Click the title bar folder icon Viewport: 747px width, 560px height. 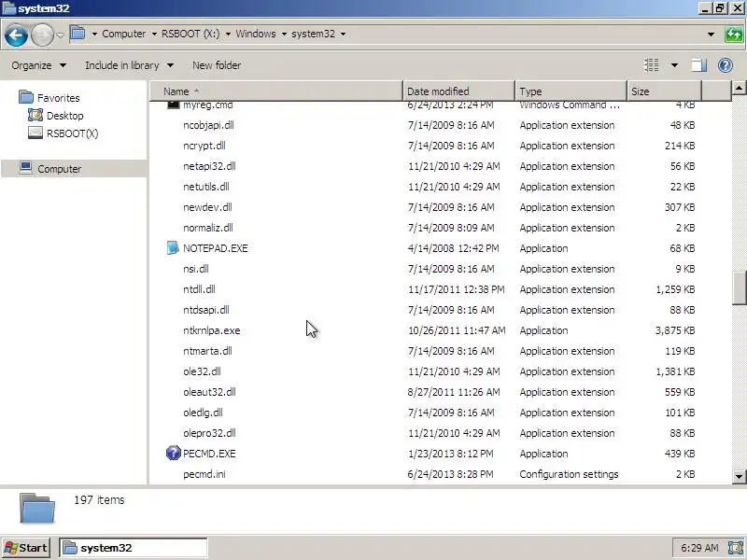[8, 7]
